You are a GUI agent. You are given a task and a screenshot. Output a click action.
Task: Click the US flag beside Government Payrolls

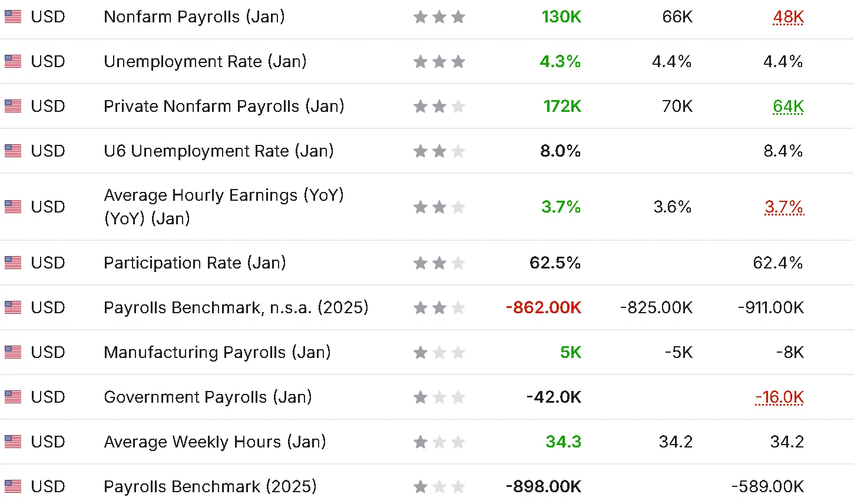tap(13, 397)
